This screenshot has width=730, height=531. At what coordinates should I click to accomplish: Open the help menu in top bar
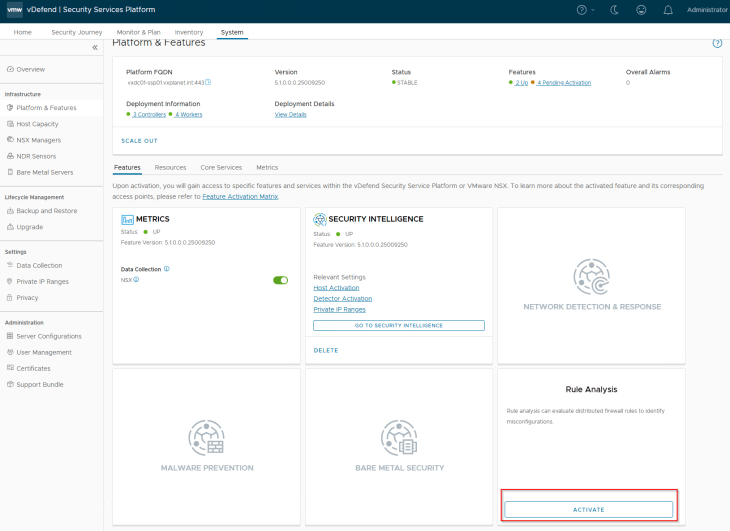click(584, 10)
